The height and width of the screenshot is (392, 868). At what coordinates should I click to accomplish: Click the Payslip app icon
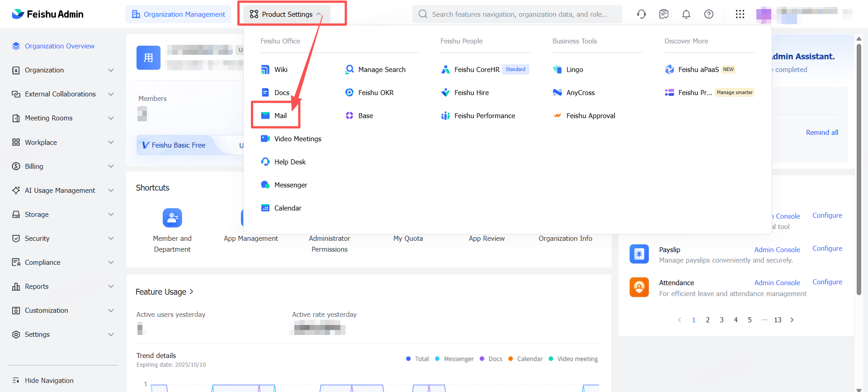coord(639,254)
